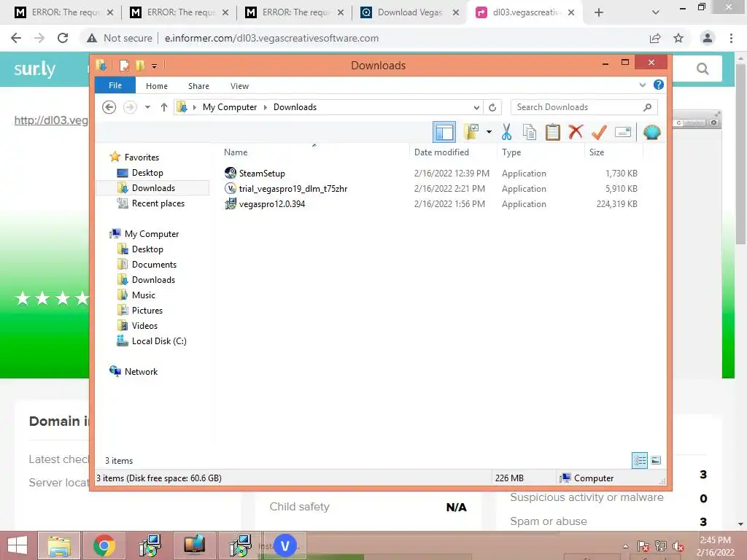This screenshot has width=747, height=560.
Task: Select Favorites in navigation pane
Action: tap(142, 157)
